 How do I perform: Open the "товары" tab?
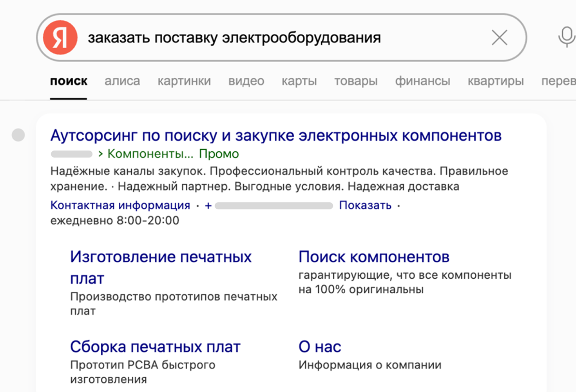pos(356,81)
